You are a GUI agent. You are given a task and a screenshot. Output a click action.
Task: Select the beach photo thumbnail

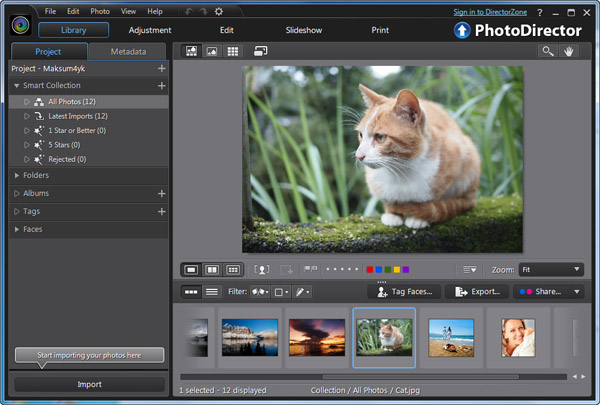450,338
